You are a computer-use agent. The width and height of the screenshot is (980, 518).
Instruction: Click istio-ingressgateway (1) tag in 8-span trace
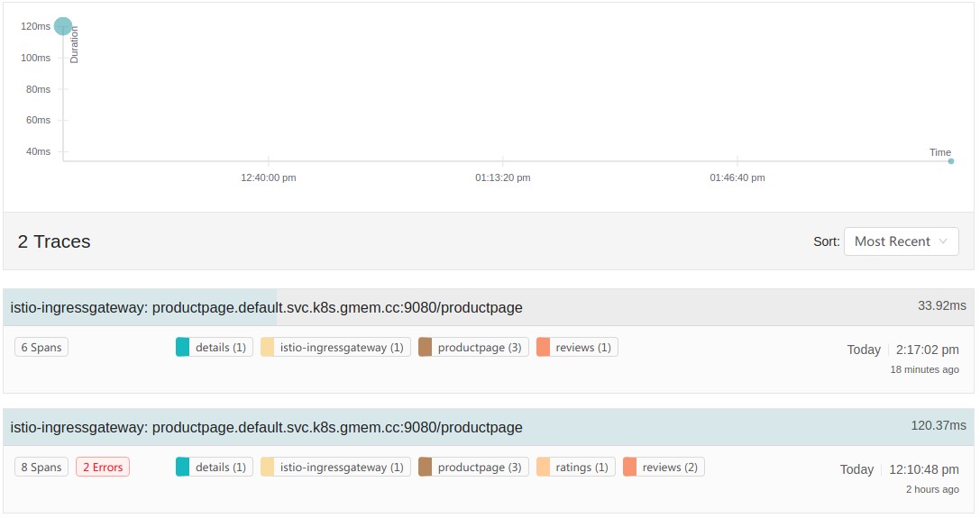[335, 467]
